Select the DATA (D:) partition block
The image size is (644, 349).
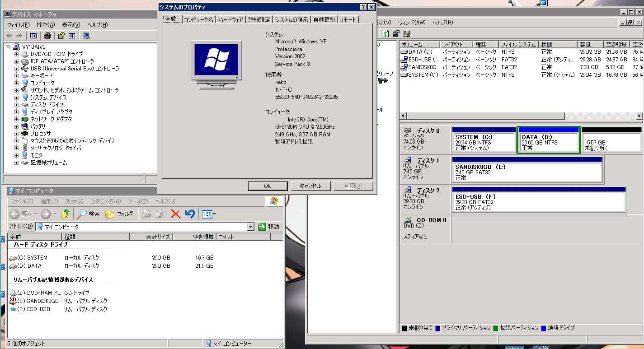tap(548, 142)
